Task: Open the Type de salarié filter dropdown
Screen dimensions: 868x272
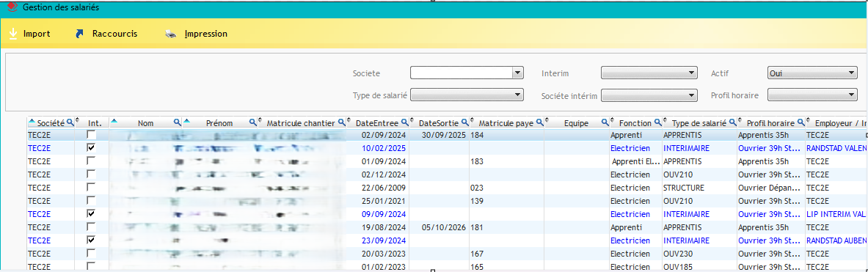Action: [x=467, y=95]
